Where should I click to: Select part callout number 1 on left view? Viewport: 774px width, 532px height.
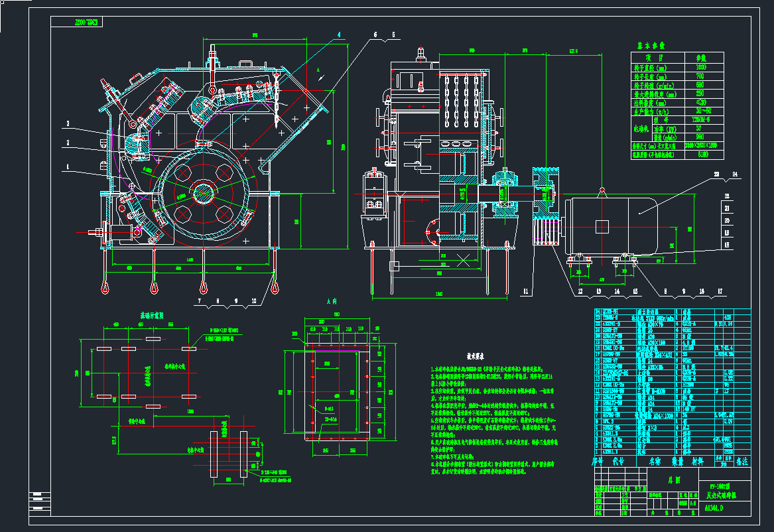click(68, 168)
